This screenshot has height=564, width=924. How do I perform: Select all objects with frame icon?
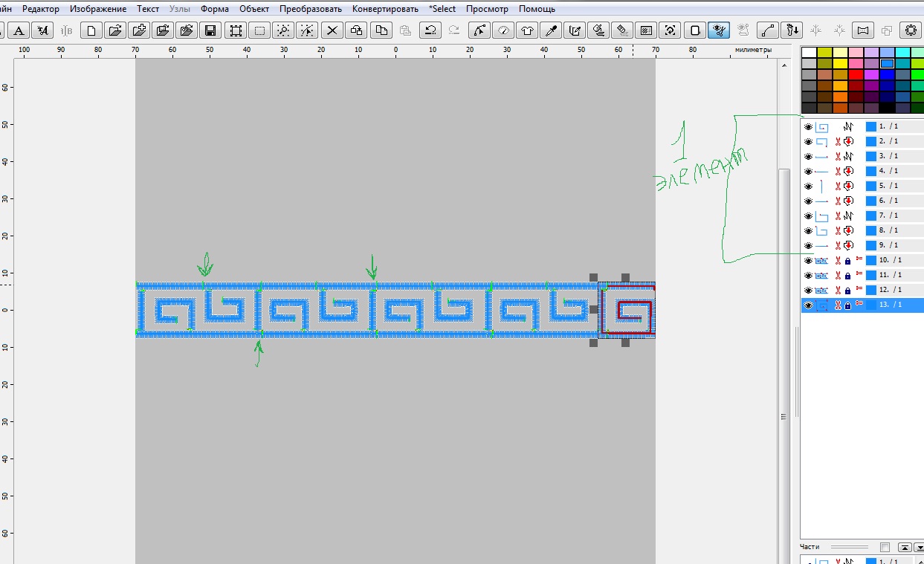click(x=236, y=30)
